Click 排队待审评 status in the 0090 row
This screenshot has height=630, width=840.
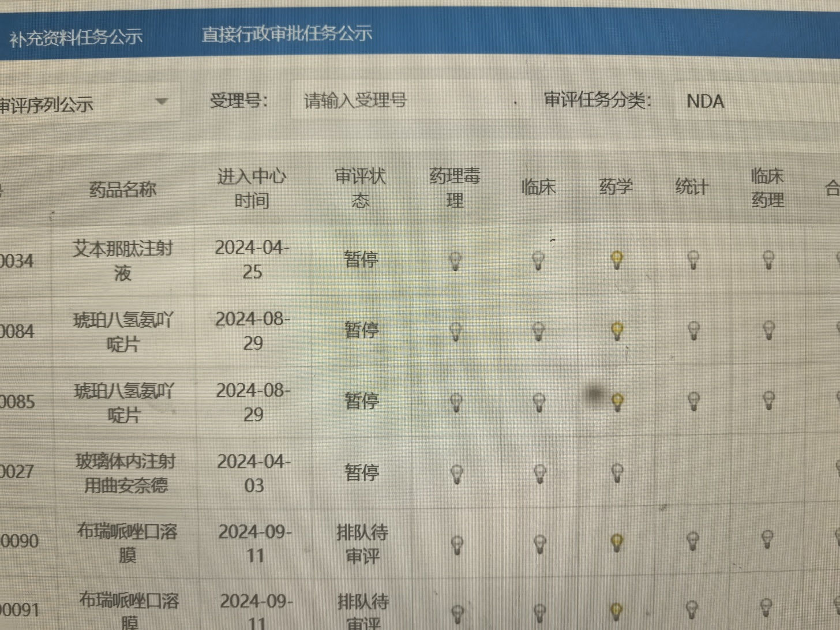[x=362, y=544]
